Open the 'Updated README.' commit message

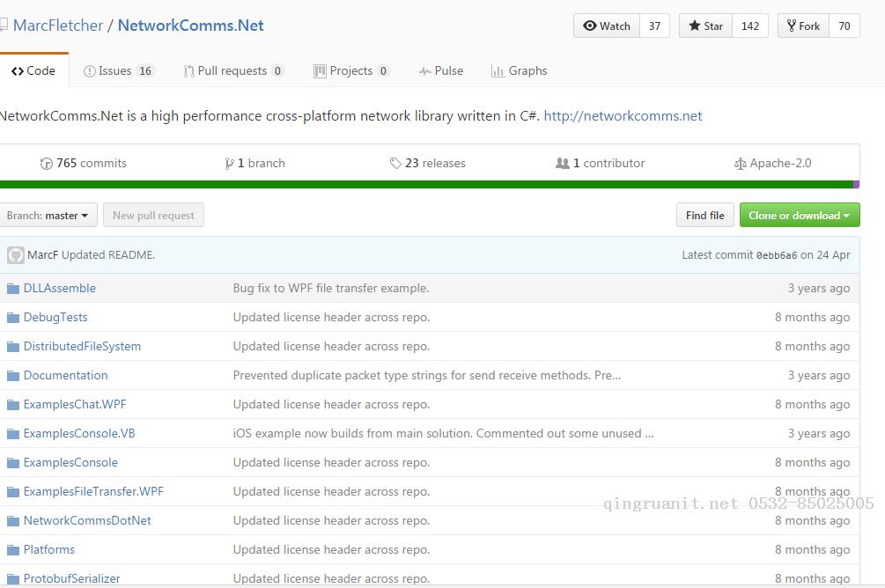click(108, 255)
